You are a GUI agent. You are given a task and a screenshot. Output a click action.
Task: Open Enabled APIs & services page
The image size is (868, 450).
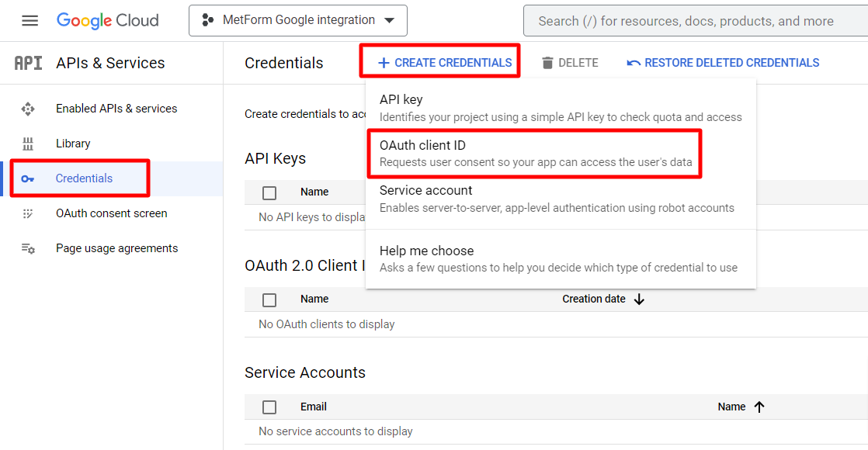click(x=116, y=109)
